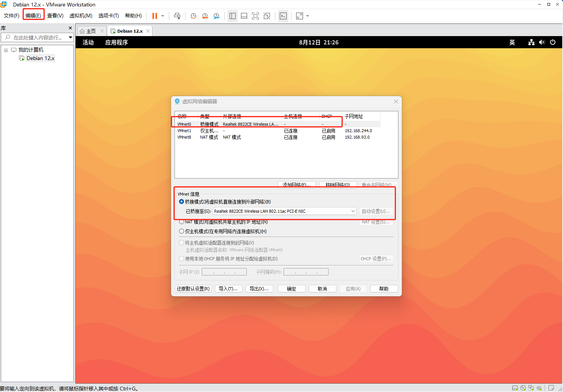Click the volume icon in Debian top bar

click(x=542, y=43)
